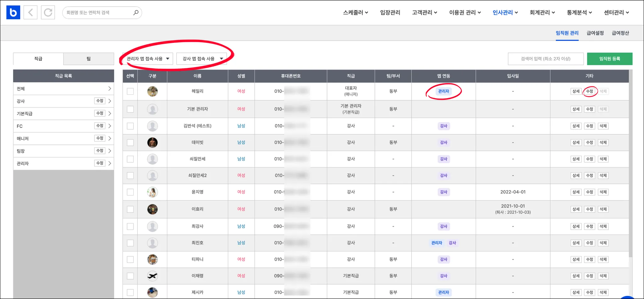Image resolution: width=644 pixels, height=299 pixels.
Task: Click 쇠질만세2's default avatar icon
Action: click(x=153, y=176)
